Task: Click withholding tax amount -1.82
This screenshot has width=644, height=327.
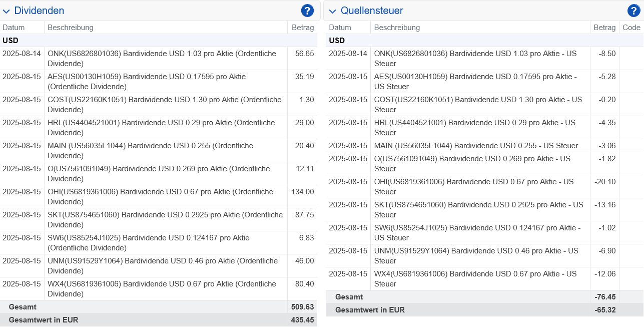Action: pyautogui.click(x=606, y=159)
